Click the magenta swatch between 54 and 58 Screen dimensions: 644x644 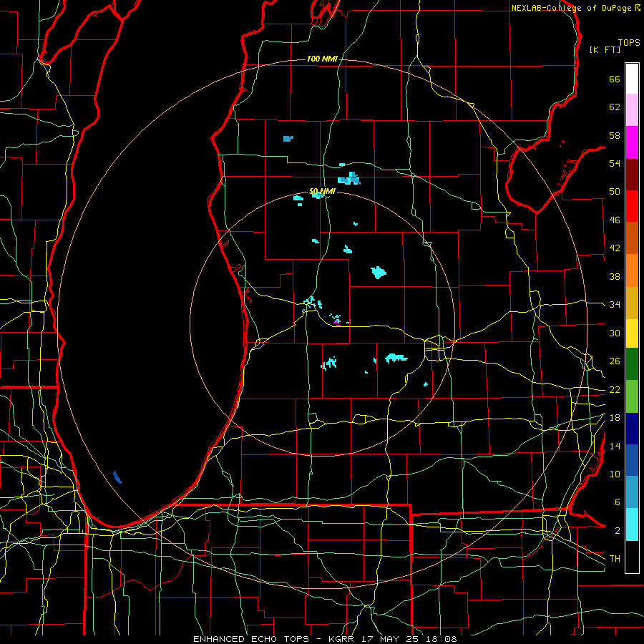tap(632, 142)
